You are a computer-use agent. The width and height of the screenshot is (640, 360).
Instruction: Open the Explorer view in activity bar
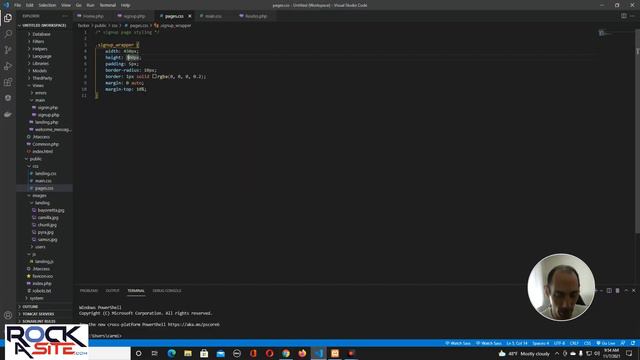click(8, 18)
